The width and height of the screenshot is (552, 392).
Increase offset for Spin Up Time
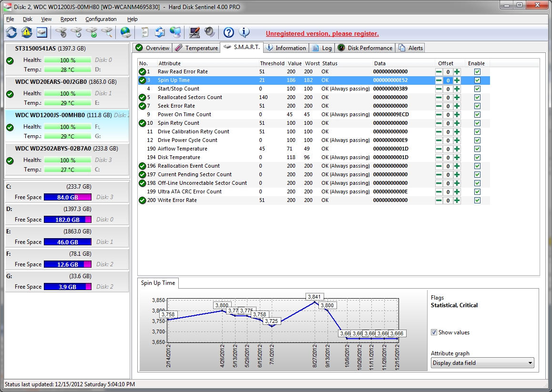coord(457,80)
